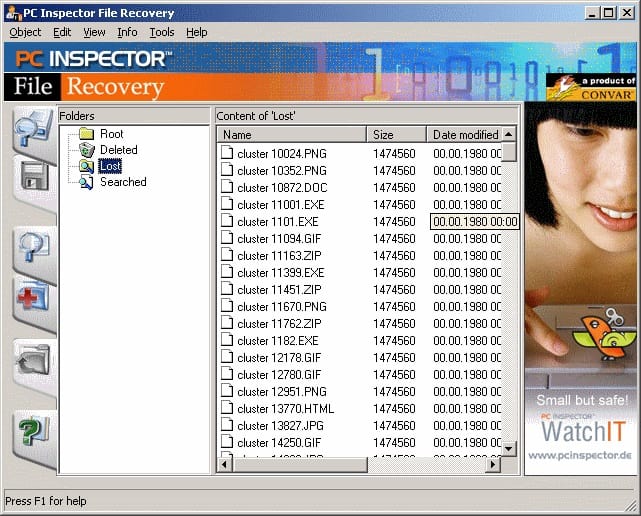The height and width of the screenshot is (516, 641).
Task: Click file icon of cluster 11762.ZIP
Action: (227, 323)
